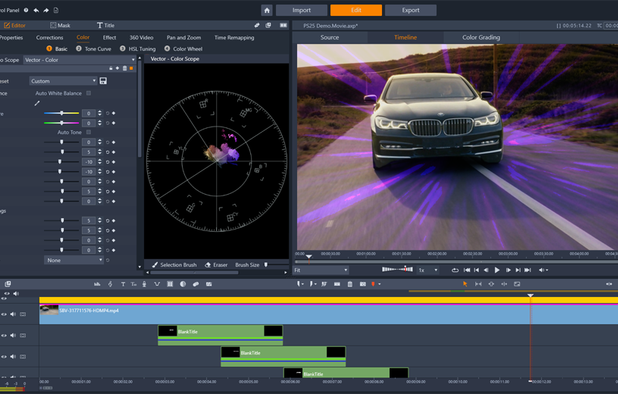
Task: Open the HSL Tuning section
Action: (x=138, y=49)
